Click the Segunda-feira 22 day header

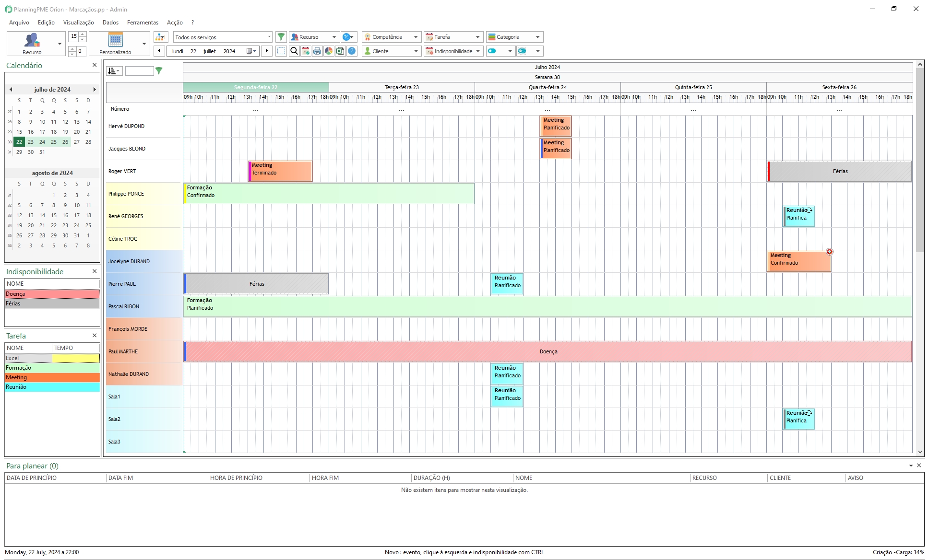[x=256, y=87]
